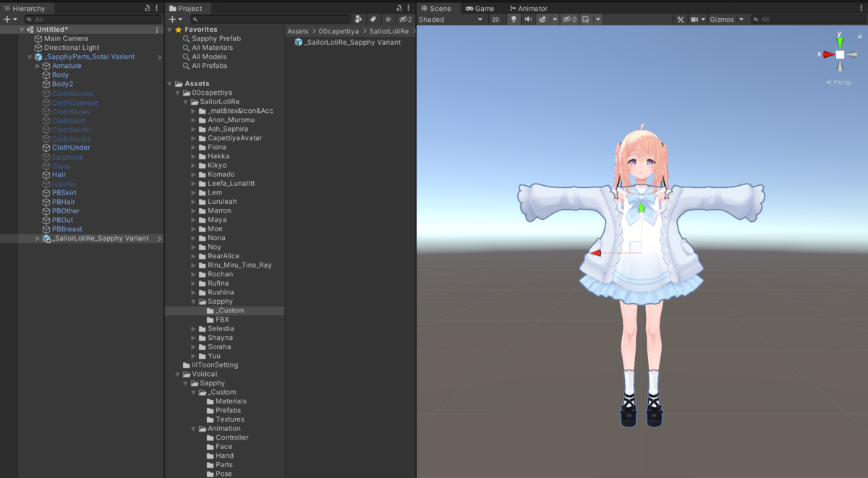Toggle hidden packages eye icon in Project
868x478 pixels.
click(405, 20)
